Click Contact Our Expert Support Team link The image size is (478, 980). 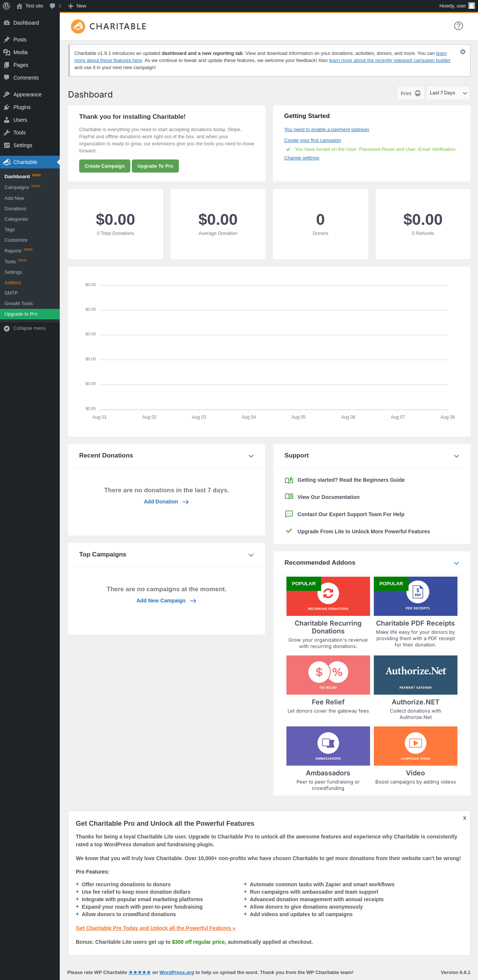[351, 514]
